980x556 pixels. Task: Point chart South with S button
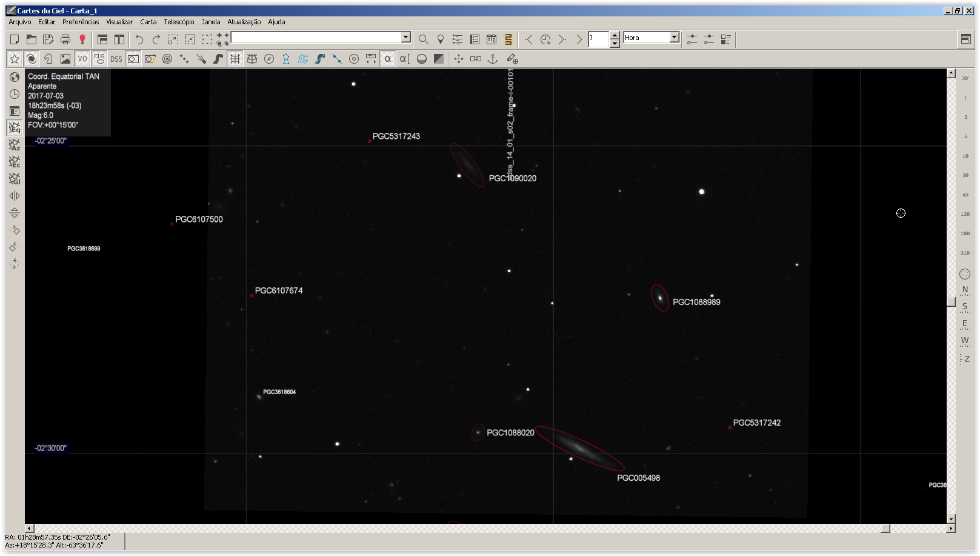965,307
